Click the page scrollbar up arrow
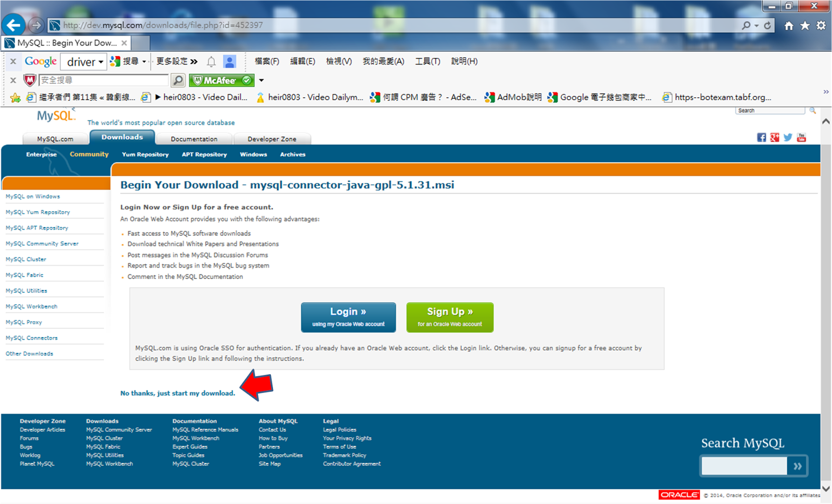 pos(826,121)
